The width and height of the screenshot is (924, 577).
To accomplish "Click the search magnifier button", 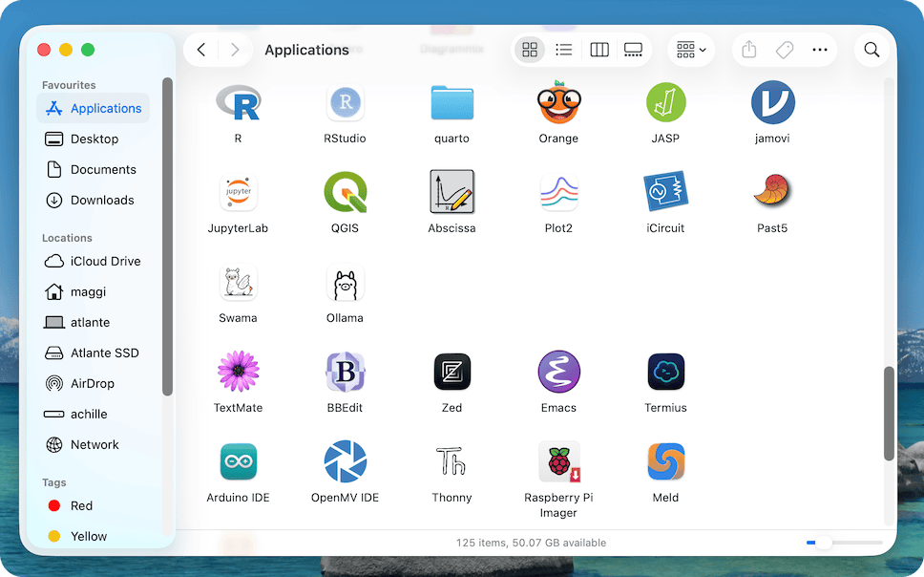I will point(871,50).
